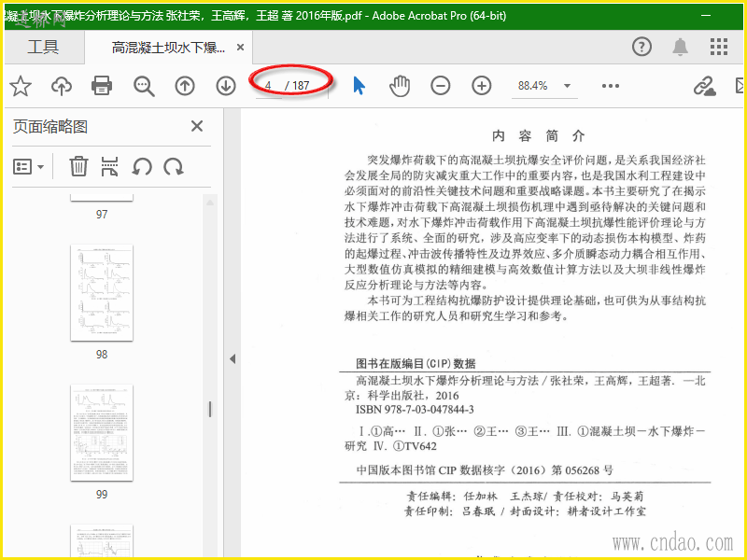Viewport: 747px width, 560px height.
Task: Open the page extract scissors tool
Action: pyautogui.click(x=109, y=167)
